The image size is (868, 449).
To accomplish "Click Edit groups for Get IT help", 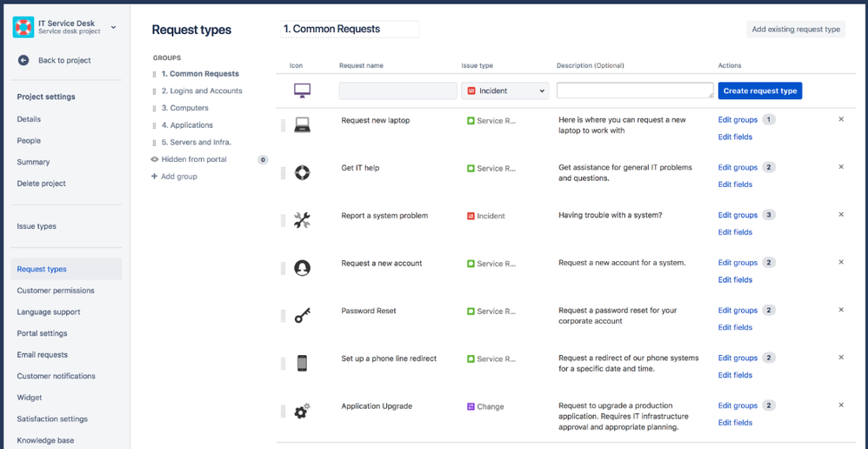I will (738, 167).
